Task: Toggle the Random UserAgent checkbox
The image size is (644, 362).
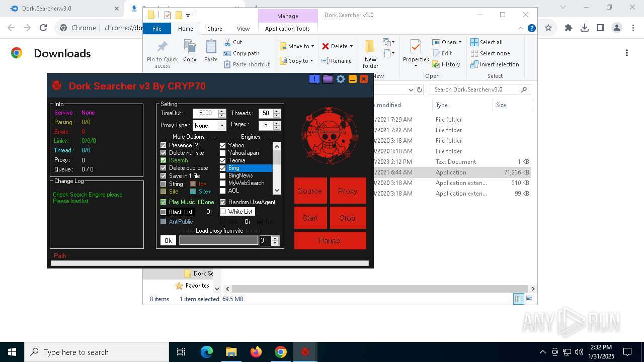Action: (223, 202)
